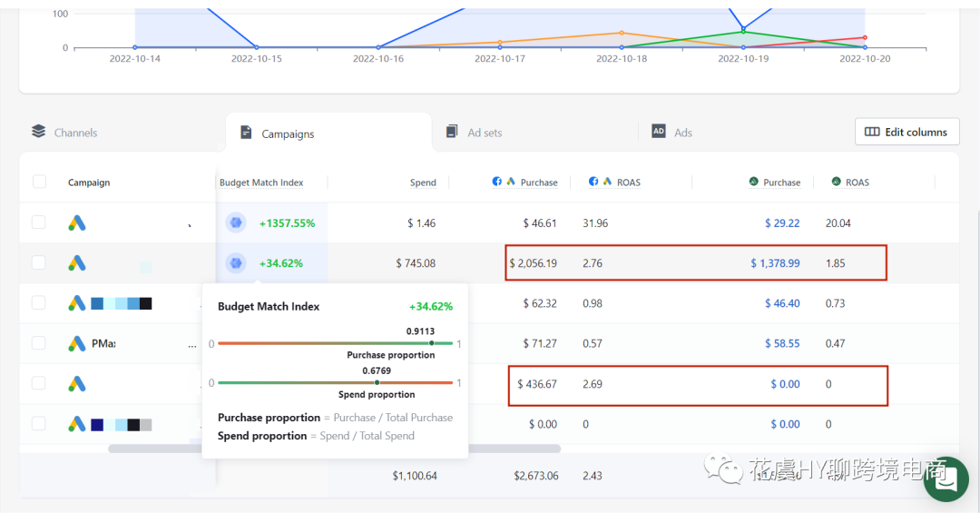Click the Campaign column header
This screenshot has width=980, height=513.
[89, 183]
